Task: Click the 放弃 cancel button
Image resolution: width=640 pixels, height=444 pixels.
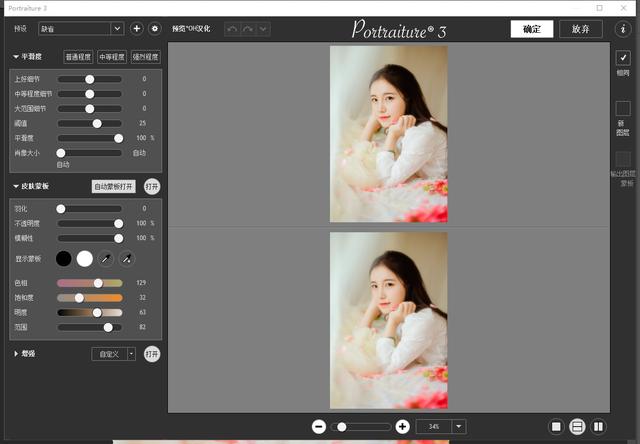Action: [581, 29]
